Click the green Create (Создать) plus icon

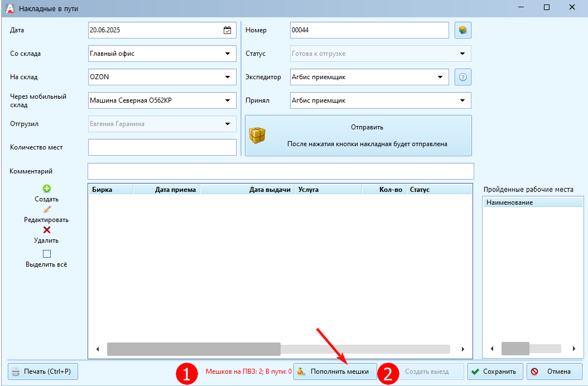point(47,189)
